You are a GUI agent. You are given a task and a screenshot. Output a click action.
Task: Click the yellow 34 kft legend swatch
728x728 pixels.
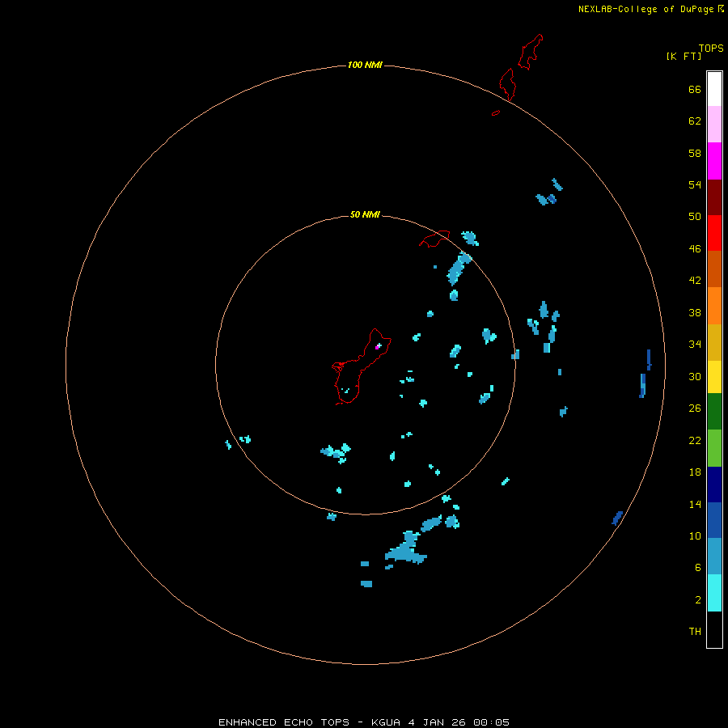point(714,377)
